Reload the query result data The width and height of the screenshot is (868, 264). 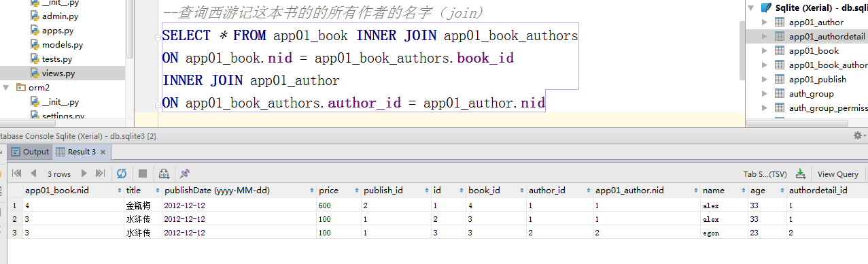[122, 174]
